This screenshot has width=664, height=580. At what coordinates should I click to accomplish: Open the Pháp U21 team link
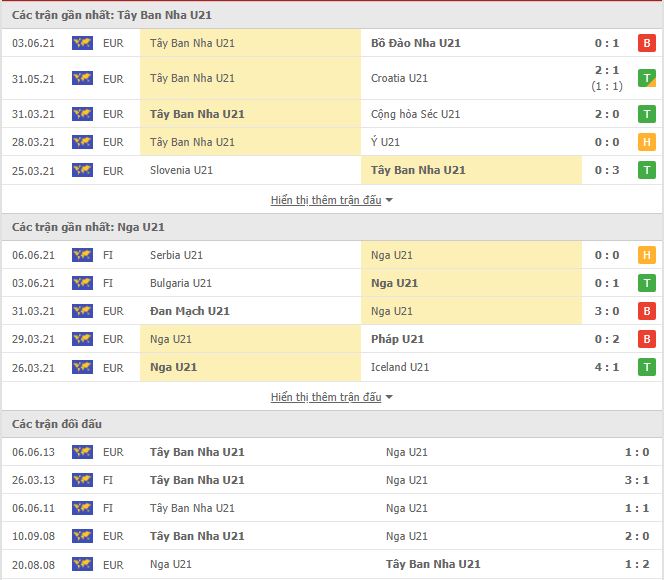pos(397,339)
